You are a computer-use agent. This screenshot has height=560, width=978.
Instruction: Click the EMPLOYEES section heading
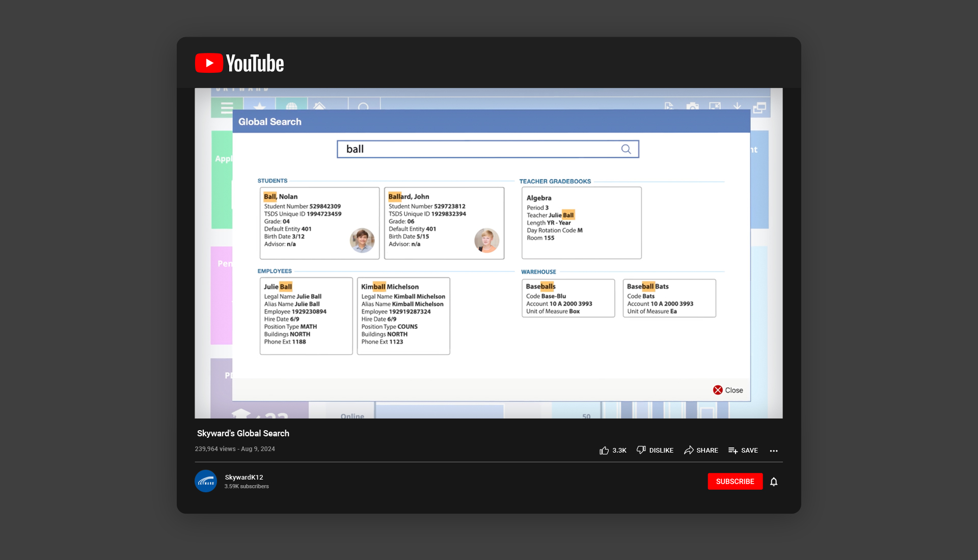tap(275, 271)
